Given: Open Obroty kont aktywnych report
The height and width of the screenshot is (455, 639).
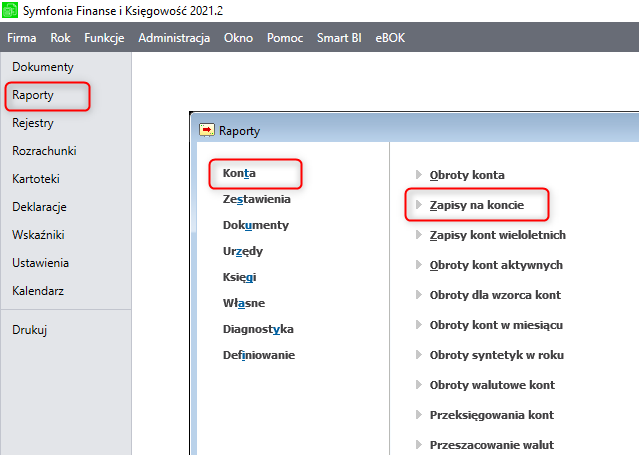Looking at the screenshot, I should tap(496, 265).
